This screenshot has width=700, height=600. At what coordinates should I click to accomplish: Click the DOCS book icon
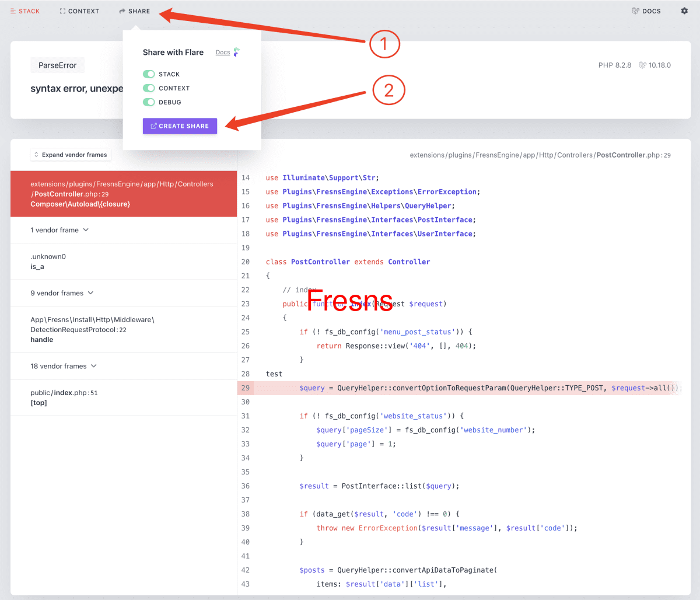pyautogui.click(x=635, y=11)
